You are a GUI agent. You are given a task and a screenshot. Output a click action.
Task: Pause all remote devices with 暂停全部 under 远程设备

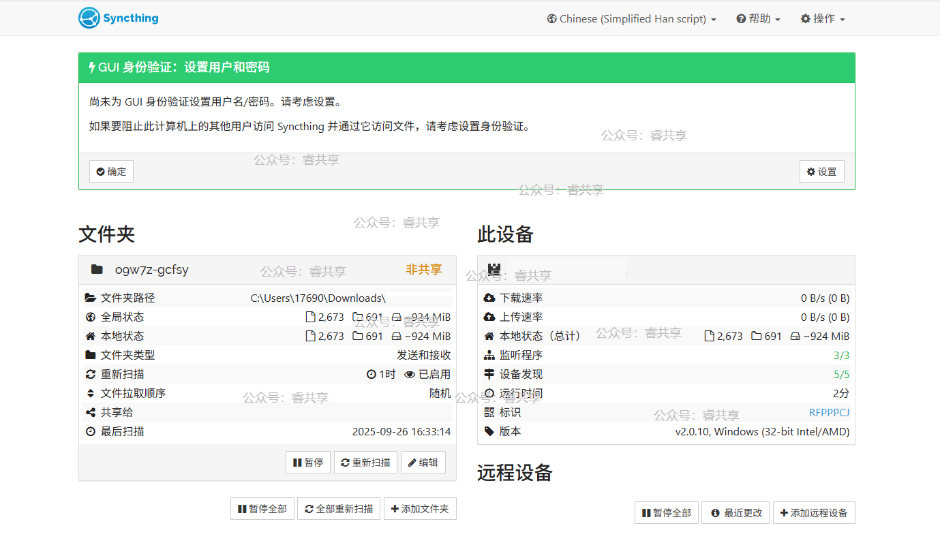[667, 512]
